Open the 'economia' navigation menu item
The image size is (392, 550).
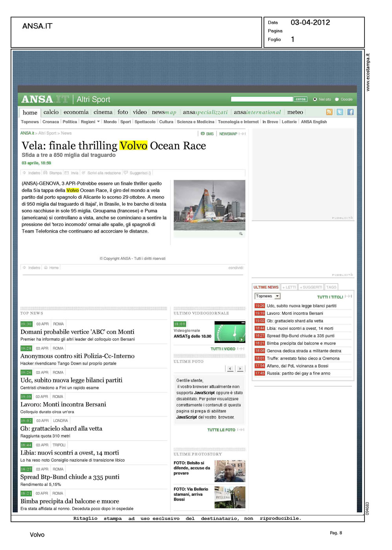tap(76, 112)
